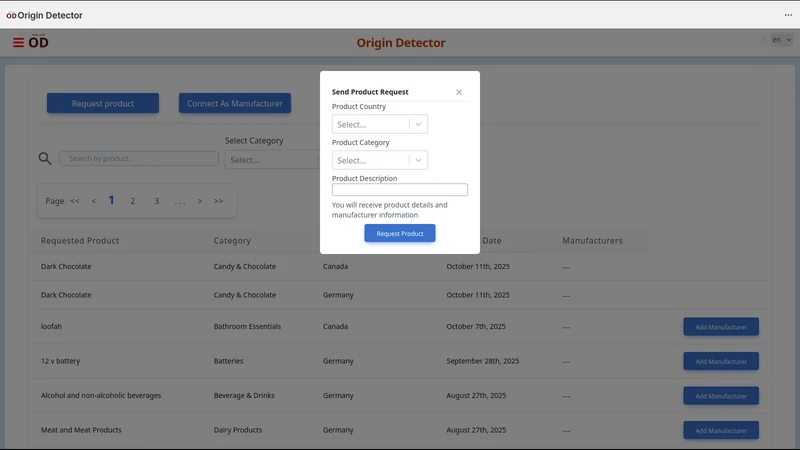Click the three-dot menu in title bar
Viewport: 800px width, 450px height.
coord(788,15)
